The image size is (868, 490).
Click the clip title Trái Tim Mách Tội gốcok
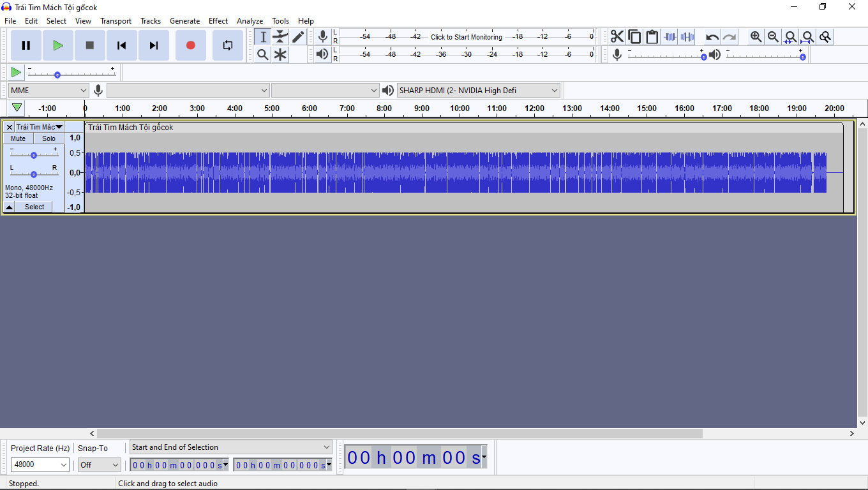tap(131, 127)
